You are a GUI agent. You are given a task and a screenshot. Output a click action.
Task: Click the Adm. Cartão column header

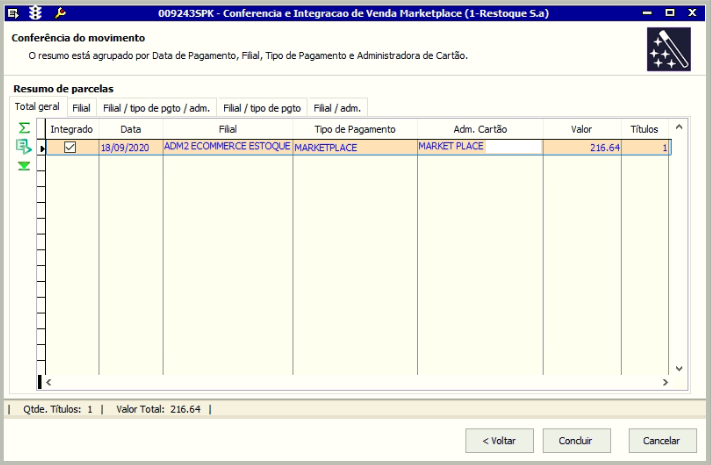480,129
